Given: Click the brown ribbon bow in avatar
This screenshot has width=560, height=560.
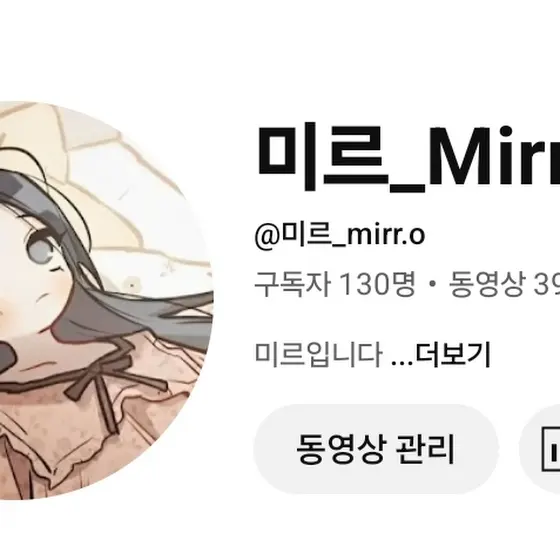Looking at the screenshot, I should point(114,380).
